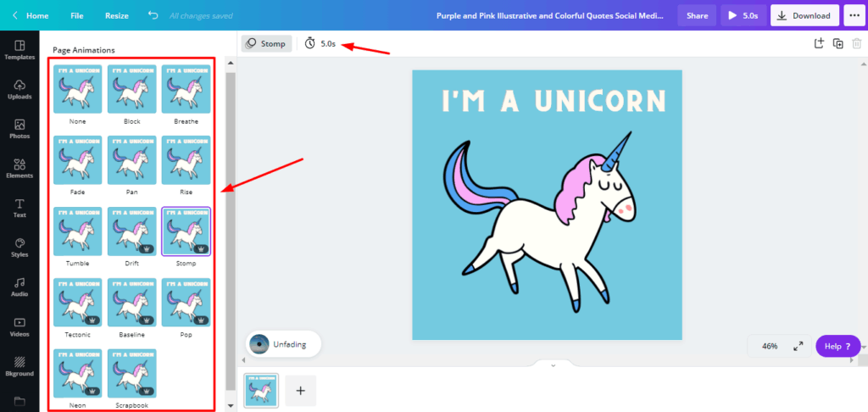Open the Videos sidebar panel

point(19,327)
